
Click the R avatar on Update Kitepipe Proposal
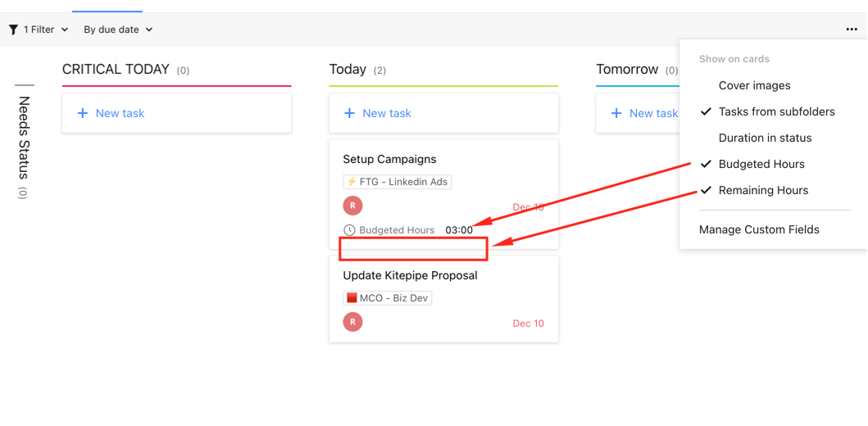(x=352, y=322)
